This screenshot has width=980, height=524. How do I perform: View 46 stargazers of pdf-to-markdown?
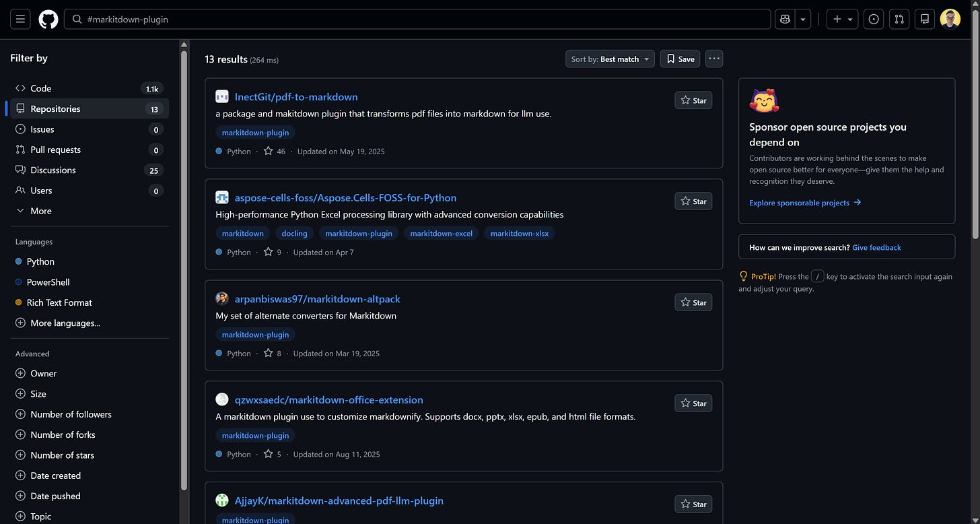275,152
